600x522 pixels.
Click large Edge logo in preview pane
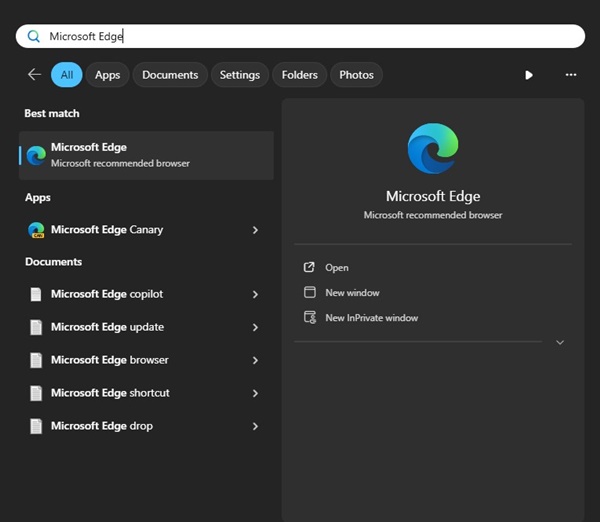point(433,148)
